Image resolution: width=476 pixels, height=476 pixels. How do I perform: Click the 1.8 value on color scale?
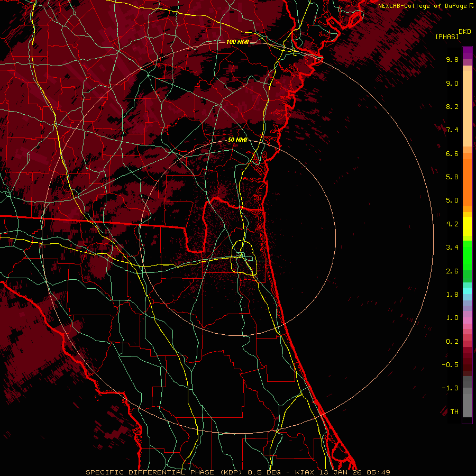tap(452, 295)
